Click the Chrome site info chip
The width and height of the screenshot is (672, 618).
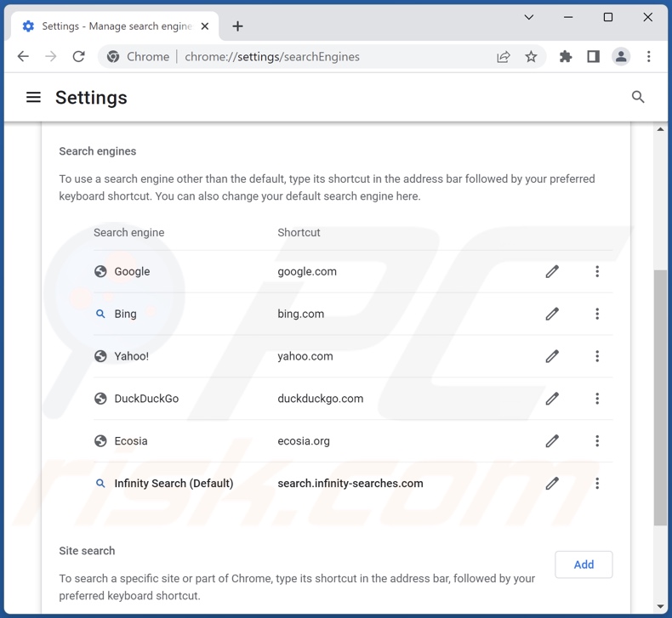coord(138,57)
